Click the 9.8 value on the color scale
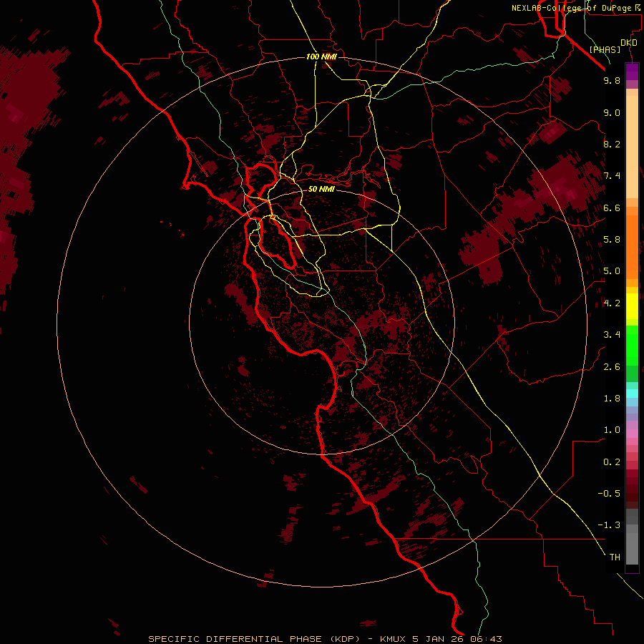 [612, 80]
